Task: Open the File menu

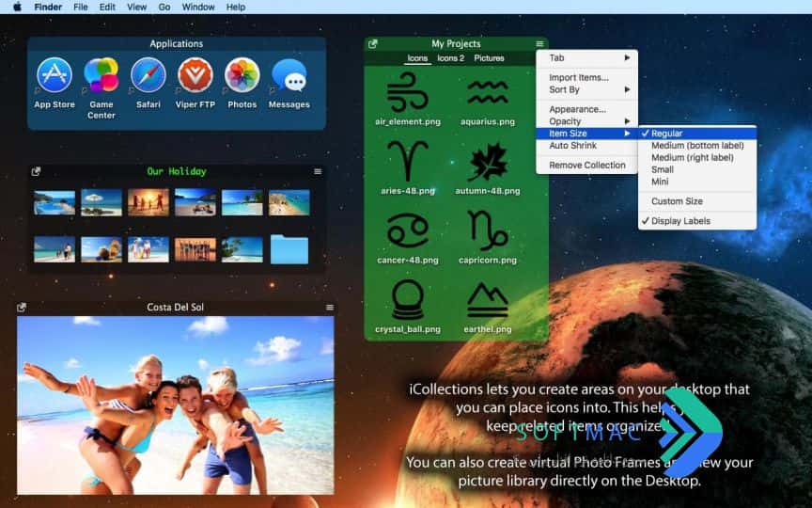Action: 80,7
